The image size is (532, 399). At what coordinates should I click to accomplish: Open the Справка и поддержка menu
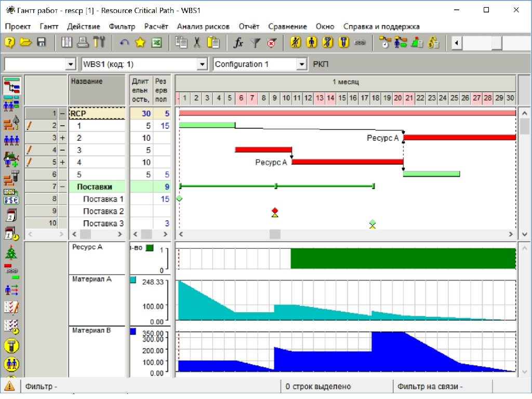[x=381, y=26]
